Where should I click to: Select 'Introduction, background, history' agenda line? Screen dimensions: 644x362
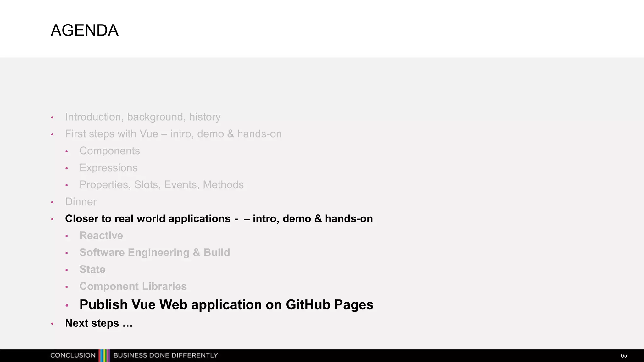click(x=143, y=117)
